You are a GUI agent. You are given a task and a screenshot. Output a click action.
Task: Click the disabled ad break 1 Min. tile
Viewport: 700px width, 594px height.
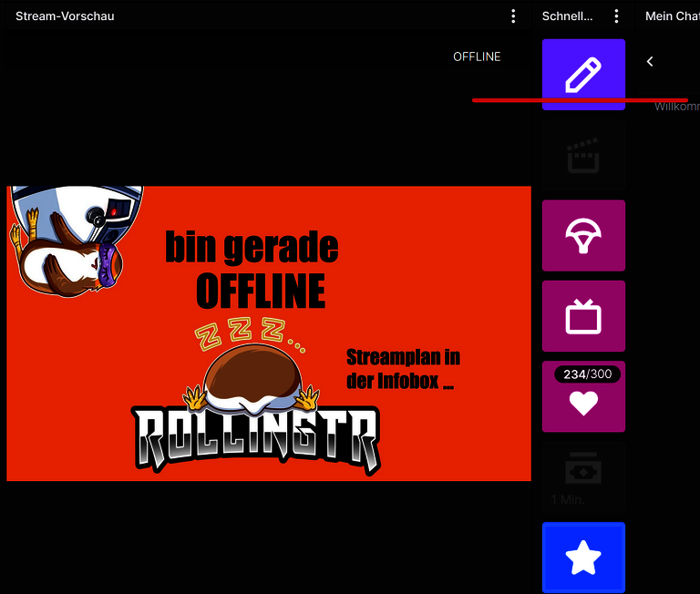[x=583, y=477]
